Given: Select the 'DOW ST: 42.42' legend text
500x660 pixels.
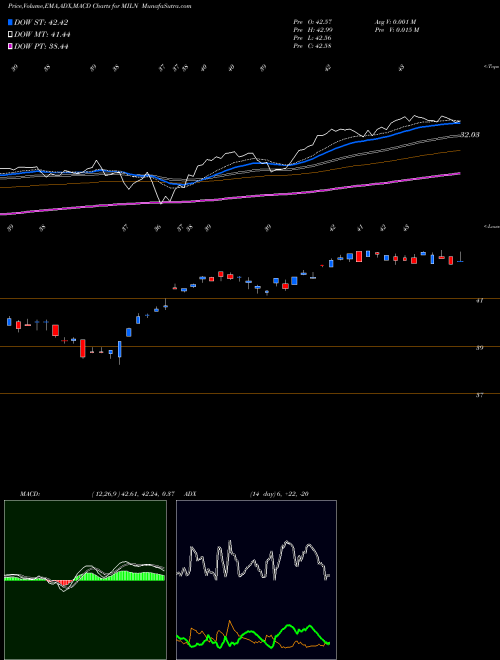Looking at the screenshot, I should click(x=41, y=22).
